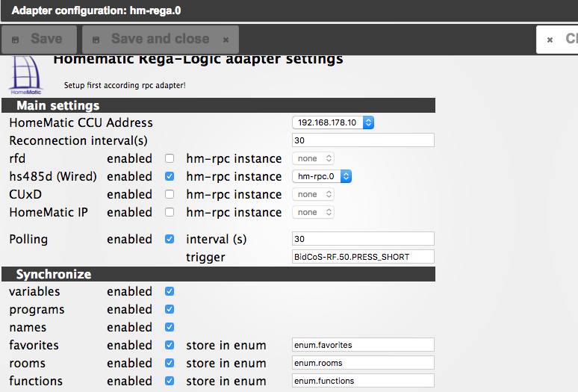This screenshot has width=578, height=392.
Task: Open the hs485d hm-rpc.0 instance dropdown
Action: (322, 176)
